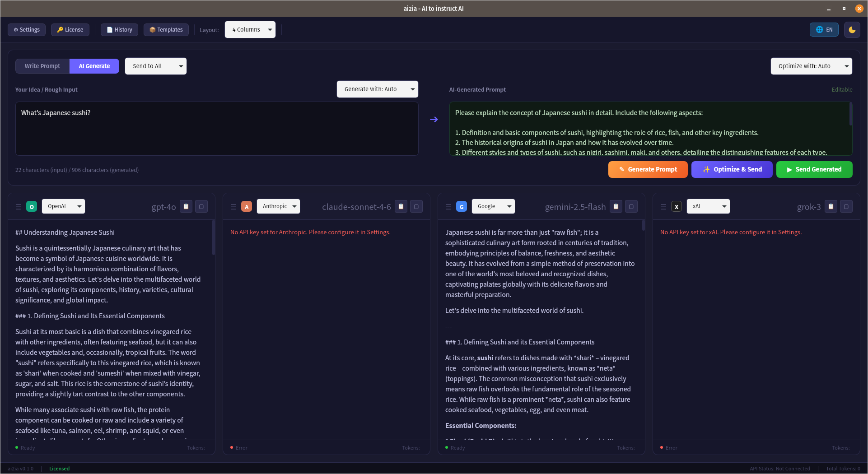Viewport: 868px width, 474px height.
Task: Click the Generate Prompt button
Action: [x=648, y=169]
